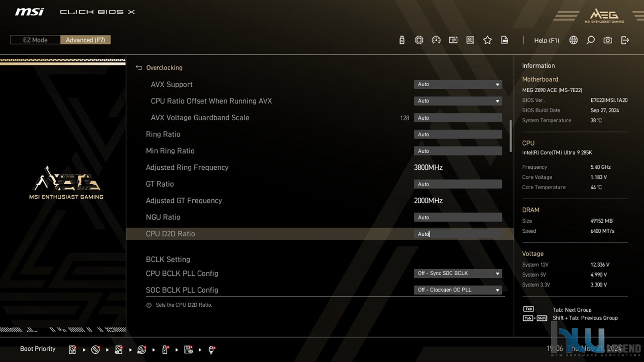Screen dimensions: 644x362
Task: Select the AVX Support setting label
Action: pos(171,85)
